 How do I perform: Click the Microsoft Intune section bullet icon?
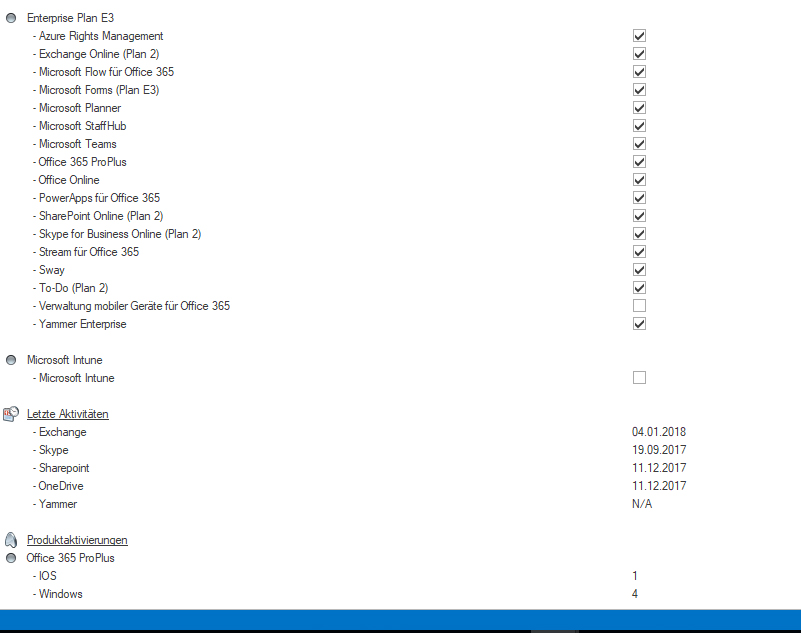pos(11,360)
